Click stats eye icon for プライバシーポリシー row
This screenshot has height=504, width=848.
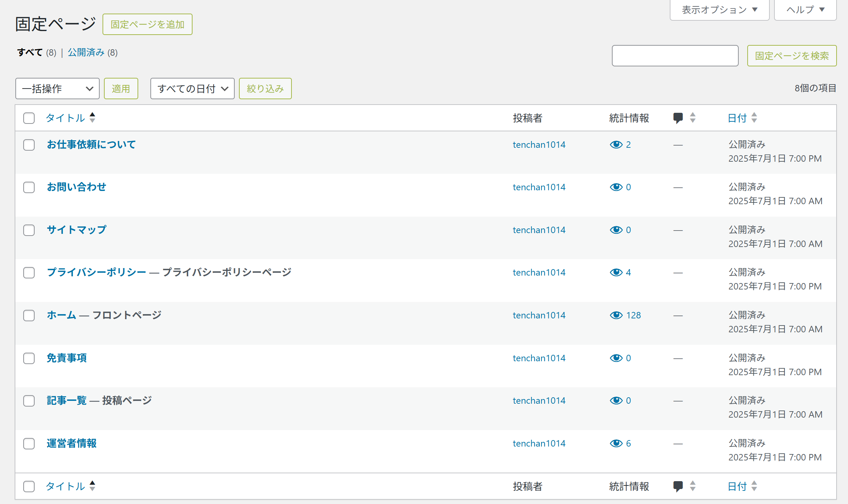[x=616, y=272]
